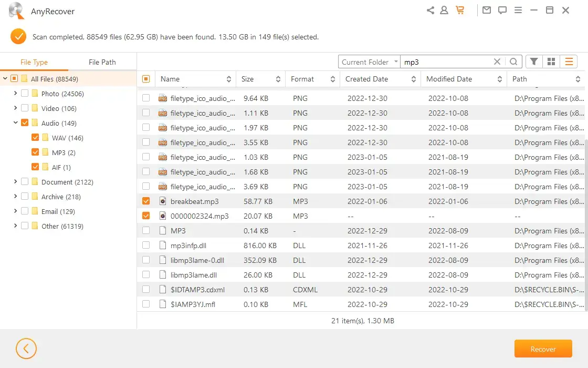Sort by Name column arrows
The width and height of the screenshot is (588, 368).
pos(229,79)
